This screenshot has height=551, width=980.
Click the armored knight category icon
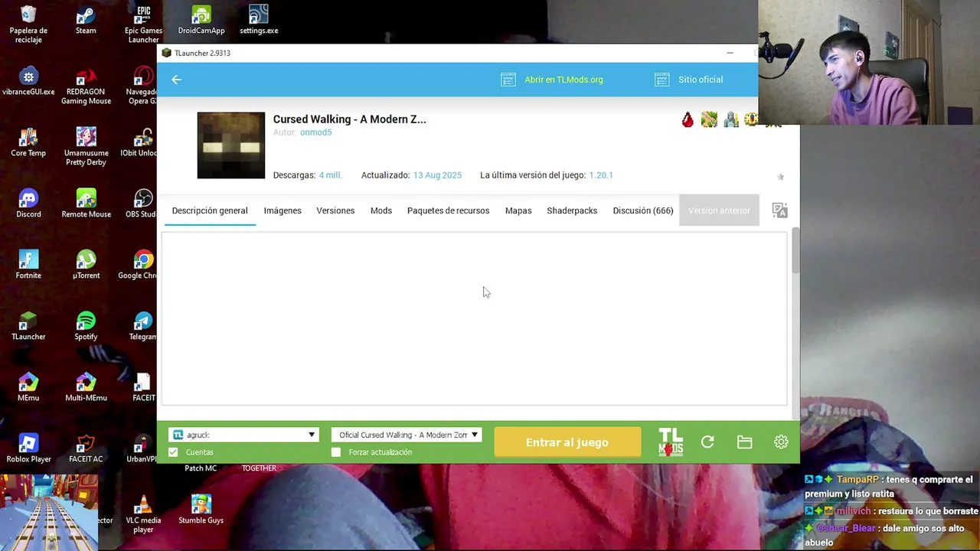(731, 119)
